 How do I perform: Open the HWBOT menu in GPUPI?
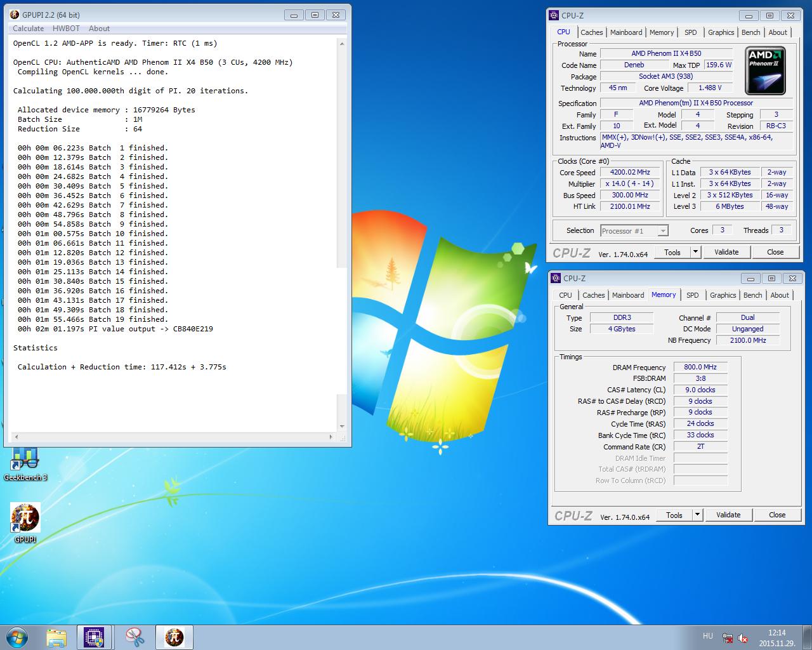click(x=66, y=29)
